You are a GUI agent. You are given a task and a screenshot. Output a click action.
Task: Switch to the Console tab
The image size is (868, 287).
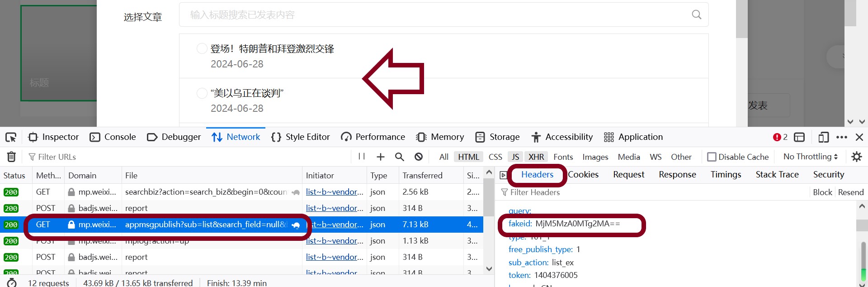point(113,137)
